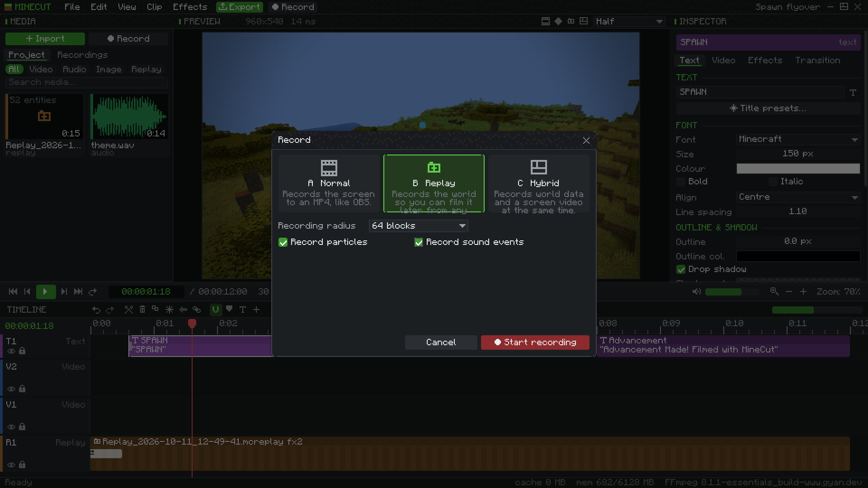This screenshot has height=488, width=868.
Task: Toggle Drop shadow checkbox in Inspector
Action: coord(681,269)
